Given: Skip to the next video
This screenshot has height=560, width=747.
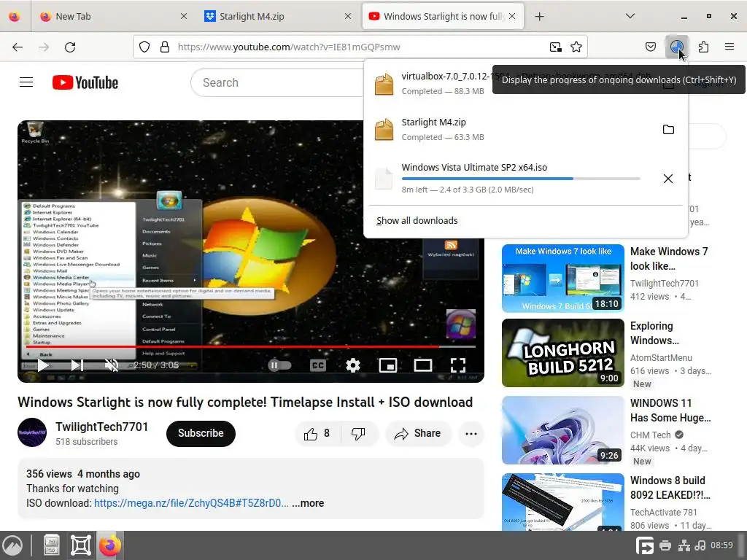Looking at the screenshot, I should [x=77, y=365].
